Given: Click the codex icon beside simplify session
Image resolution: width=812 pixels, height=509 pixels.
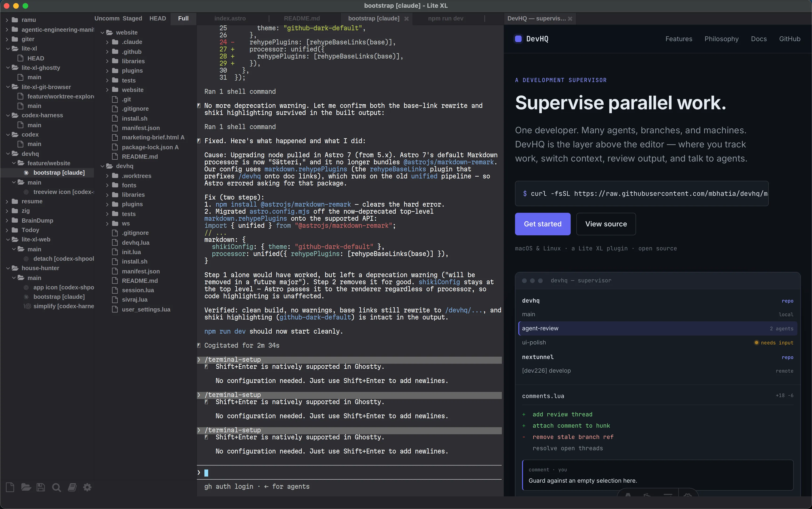Looking at the screenshot, I should (27, 306).
